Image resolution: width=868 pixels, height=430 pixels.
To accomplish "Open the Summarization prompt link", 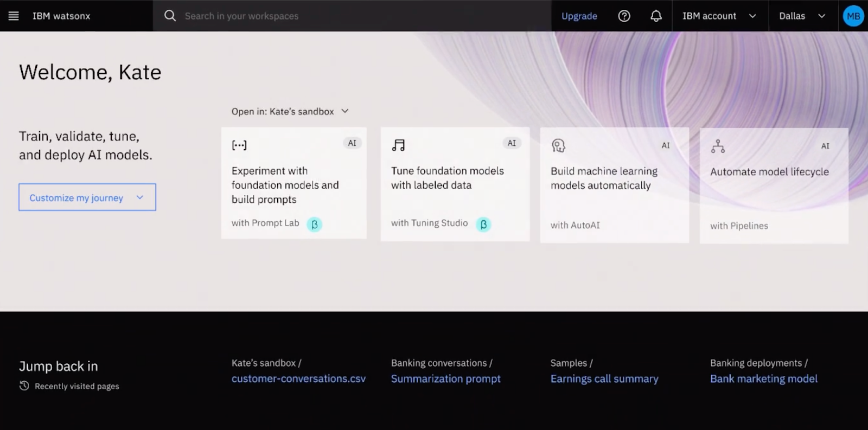I will pos(446,378).
